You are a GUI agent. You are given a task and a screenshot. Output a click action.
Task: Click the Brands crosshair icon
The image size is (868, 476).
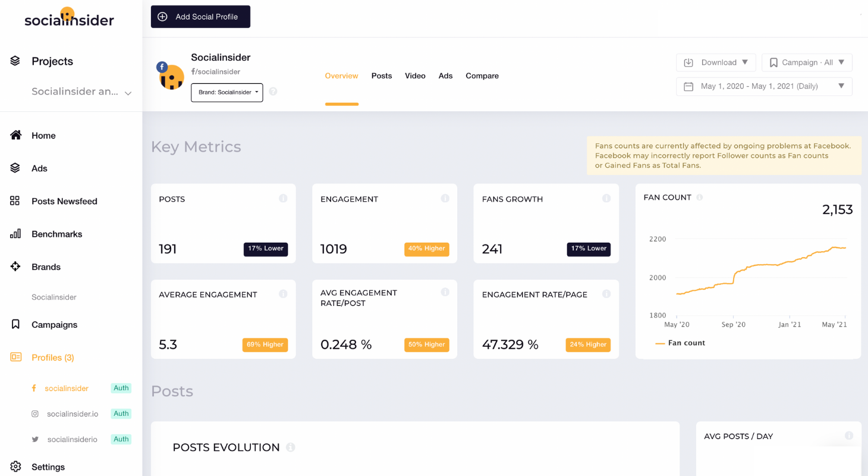tap(15, 267)
